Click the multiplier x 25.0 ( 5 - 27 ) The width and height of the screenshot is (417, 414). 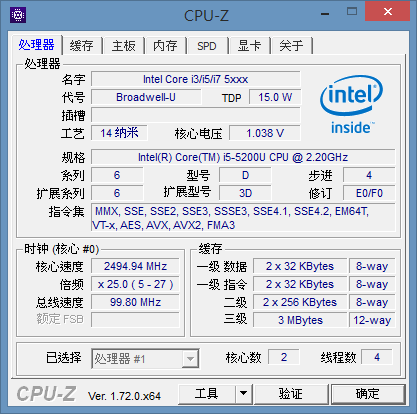[x=135, y=284]
